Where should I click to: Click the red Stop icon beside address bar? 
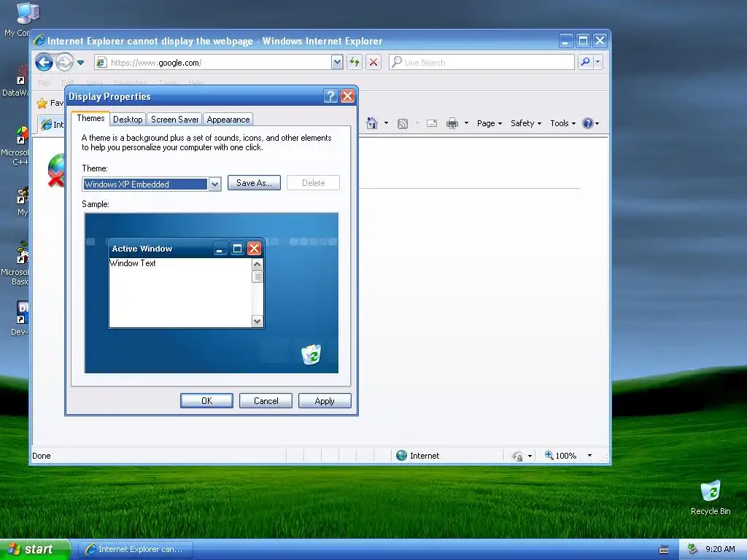pyautogui.click(x=373, y=63)
